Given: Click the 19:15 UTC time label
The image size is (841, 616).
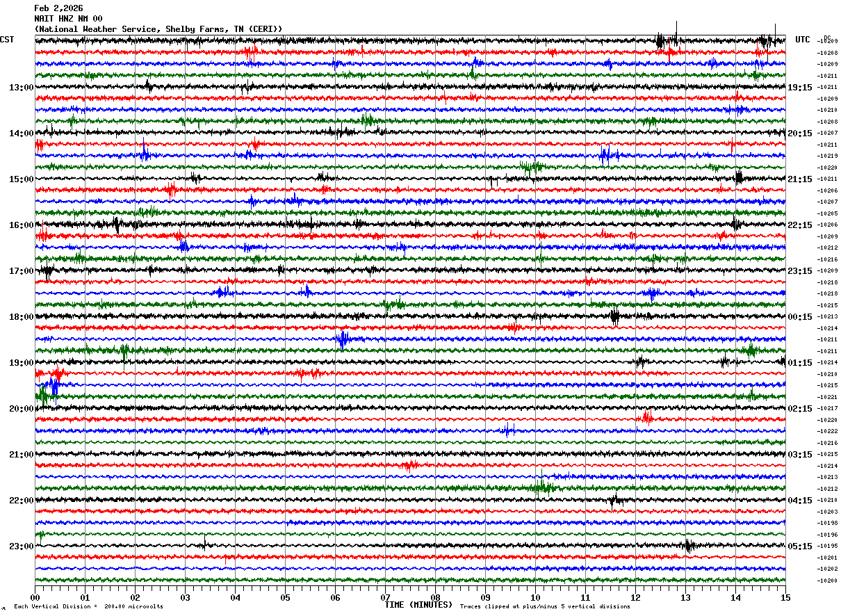Looking at the screenshot, I should click(x=800, y=88).
